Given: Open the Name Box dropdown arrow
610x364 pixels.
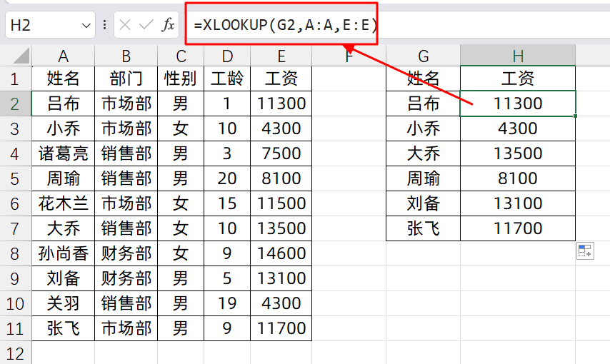Looking at the screenshot, I should (x=86, y=26).
